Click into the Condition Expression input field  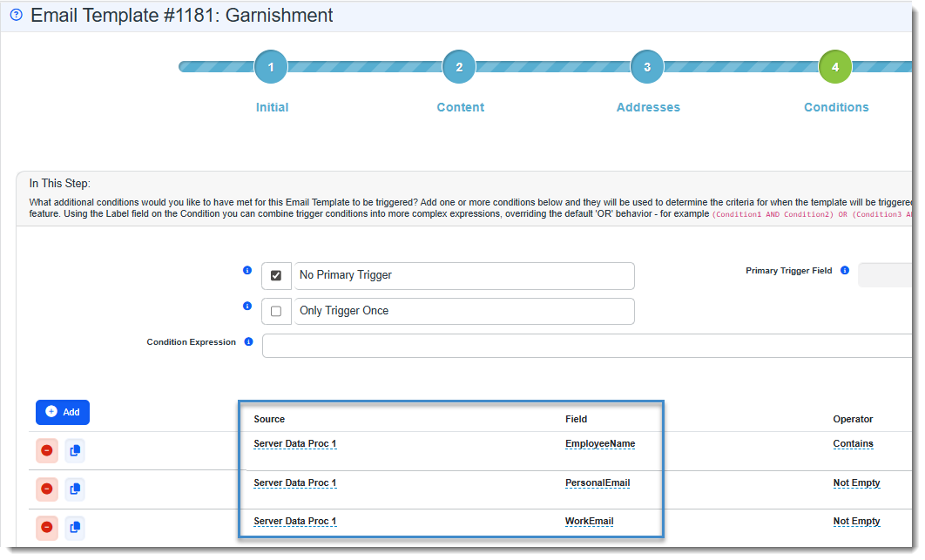585,346
